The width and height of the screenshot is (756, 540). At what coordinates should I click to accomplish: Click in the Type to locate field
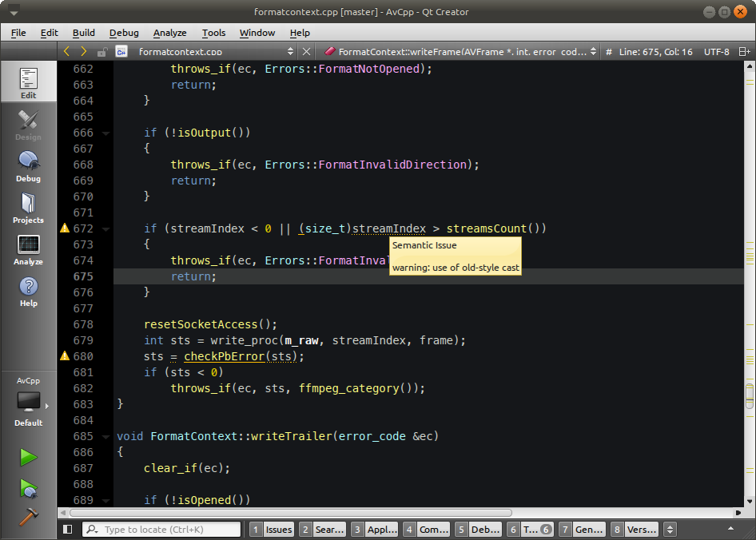pyautogui.click(x=161, y=530)
